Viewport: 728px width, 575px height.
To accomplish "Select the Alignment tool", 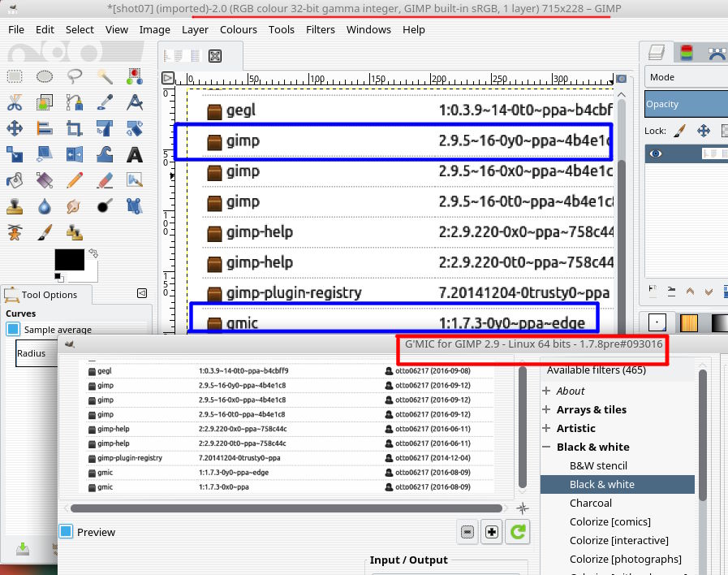I will (45, 128).
